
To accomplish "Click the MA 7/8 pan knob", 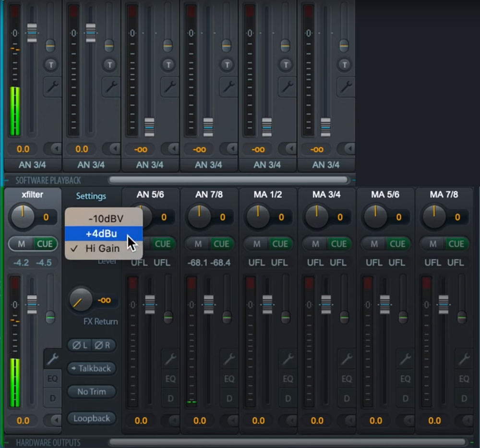I will coord(434,217).
